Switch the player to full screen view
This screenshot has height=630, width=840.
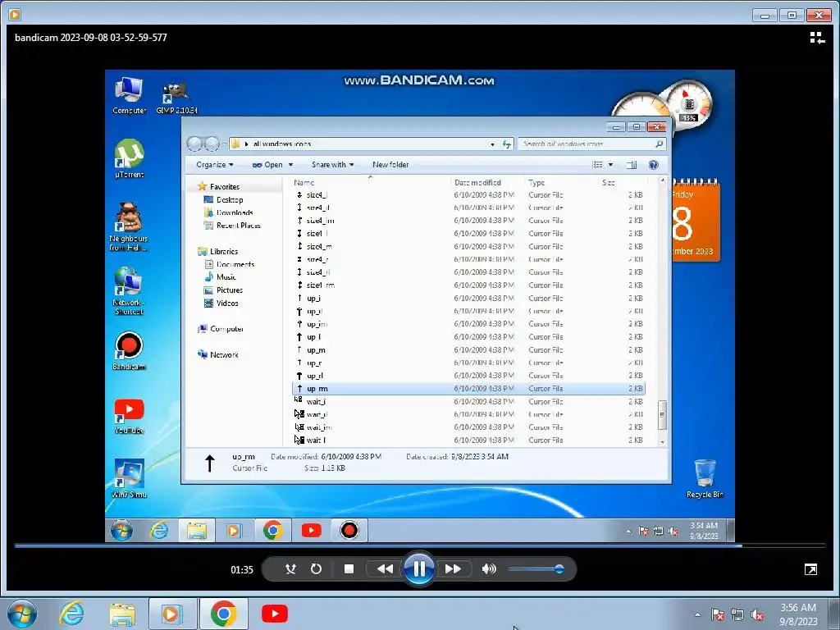click(810, 569)
